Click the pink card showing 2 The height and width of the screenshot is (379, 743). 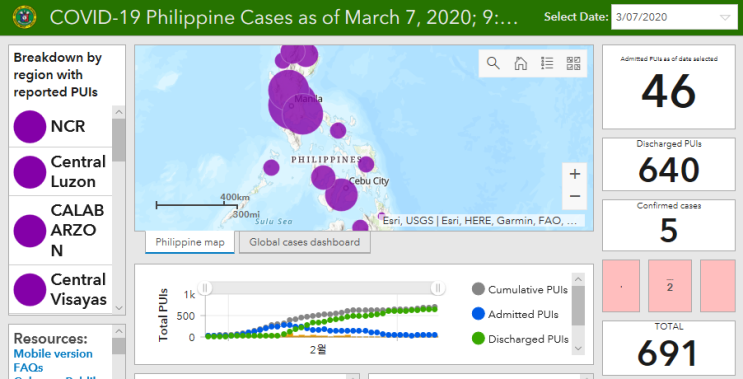point(670,286)
